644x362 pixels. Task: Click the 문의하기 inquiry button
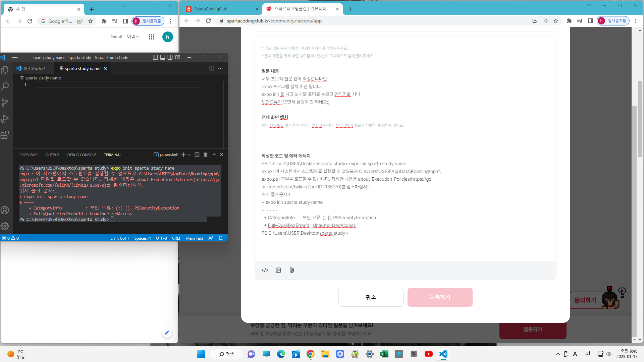pyautogui.click(x=586, y=300)
